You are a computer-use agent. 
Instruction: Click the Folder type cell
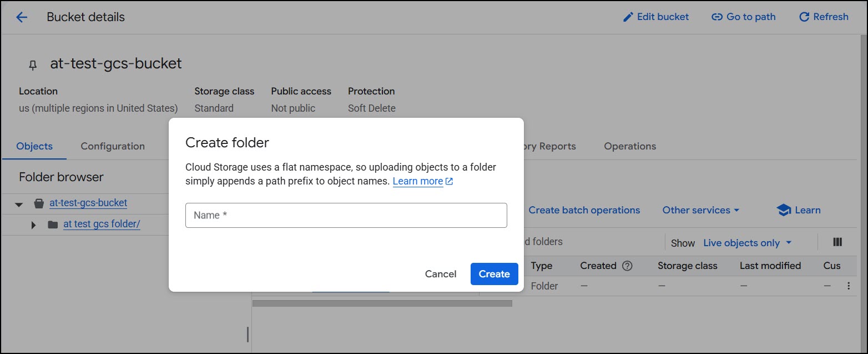point(544,286)
